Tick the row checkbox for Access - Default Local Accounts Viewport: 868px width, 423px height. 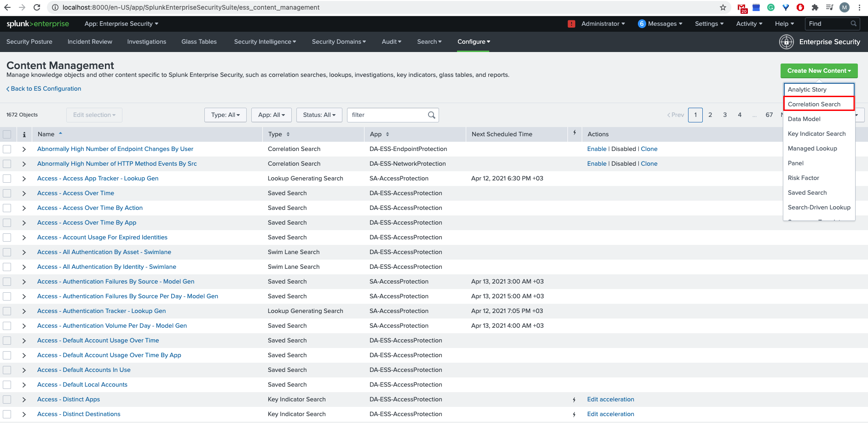pyautogui.click(x=7, y=385)
